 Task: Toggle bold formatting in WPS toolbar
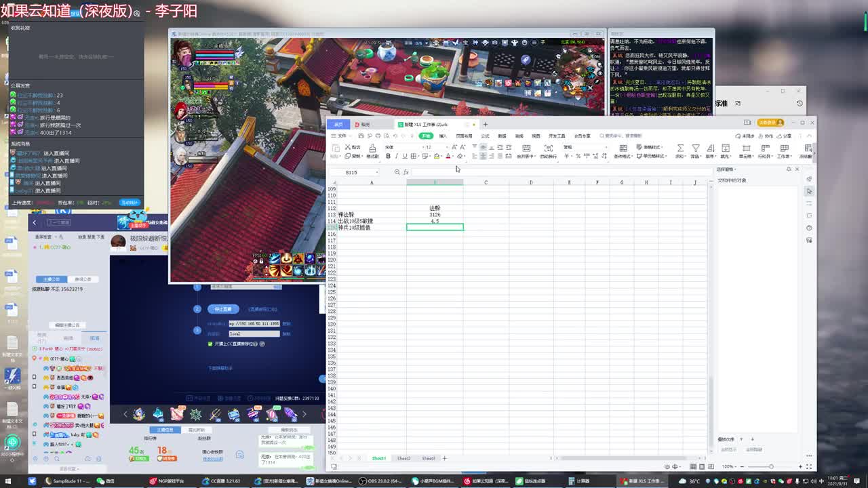388,157
